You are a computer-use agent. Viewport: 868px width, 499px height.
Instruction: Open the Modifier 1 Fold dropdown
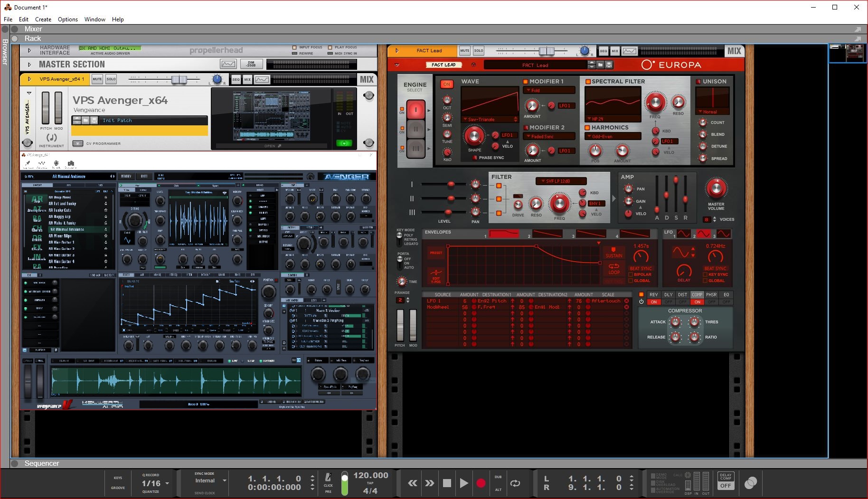point(549,90)
